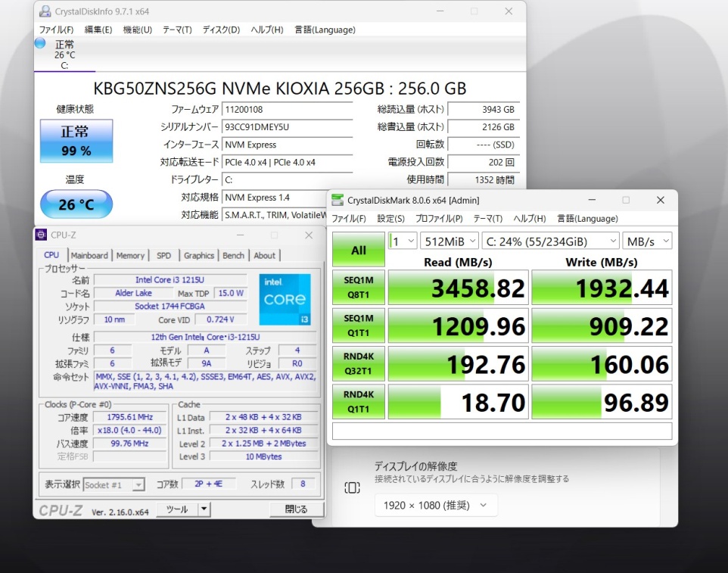Click the display resolution icon in Settings

pos(352,487)
